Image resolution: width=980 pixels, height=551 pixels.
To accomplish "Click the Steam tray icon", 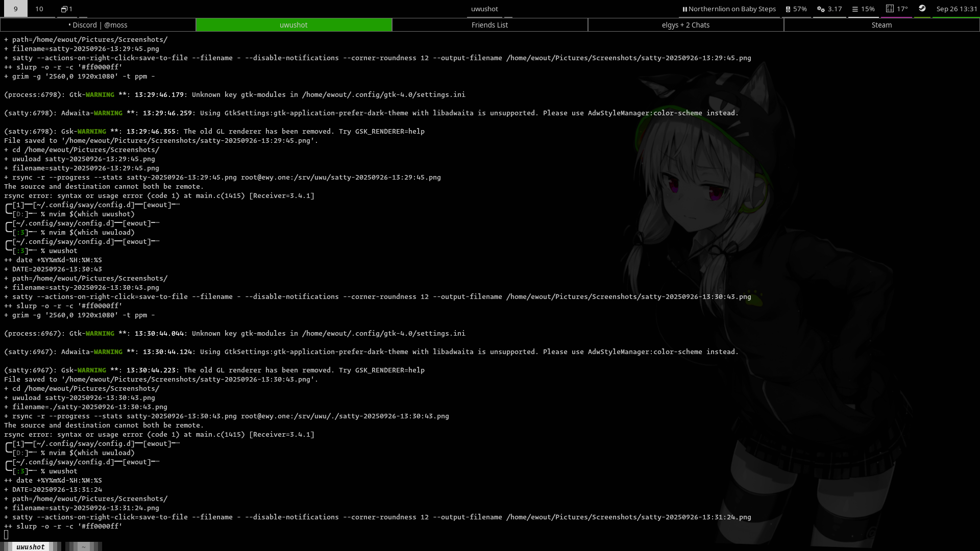I will click(x=922, y=8).
